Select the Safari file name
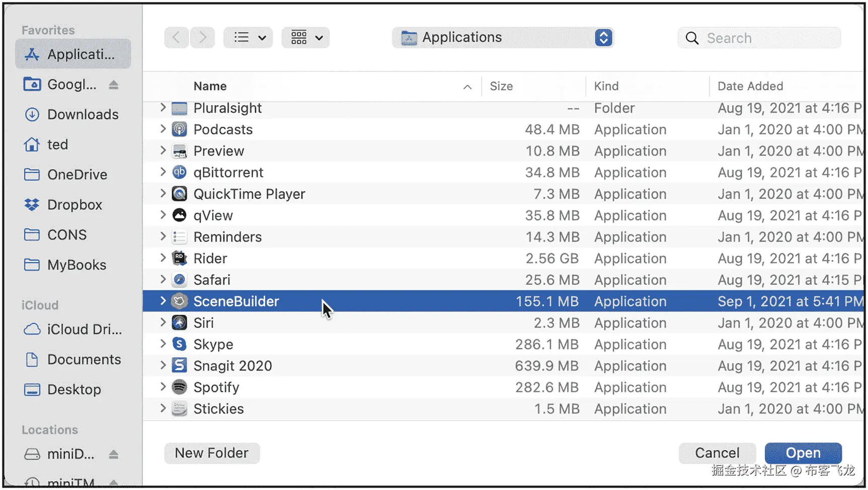Image resolution: width=868 pixels, height=490 pixels. (x=212, y=280)
